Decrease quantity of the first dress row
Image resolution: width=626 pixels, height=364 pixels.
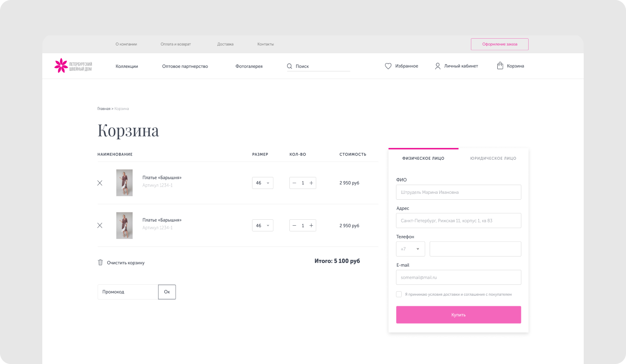click(294, 183)
